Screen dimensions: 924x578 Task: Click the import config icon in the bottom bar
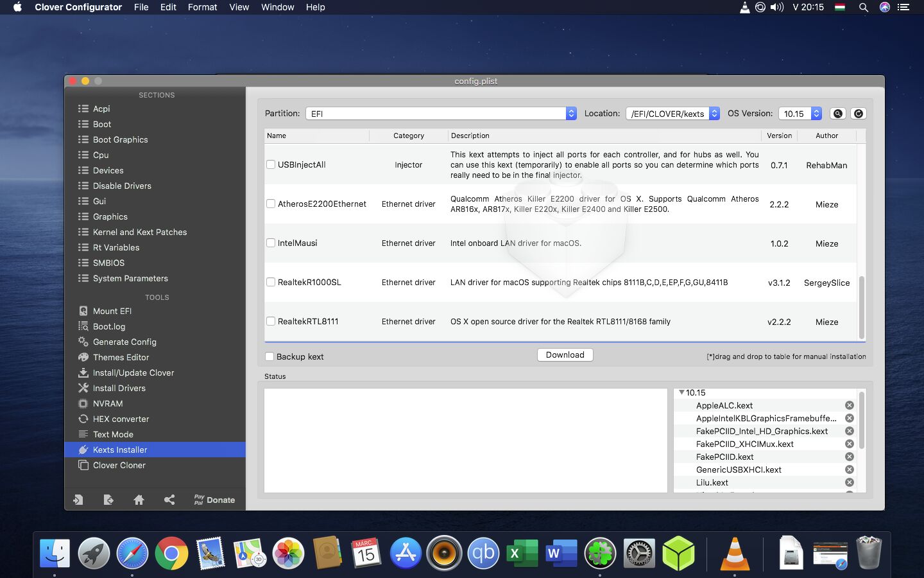click(x=78, y=500)
